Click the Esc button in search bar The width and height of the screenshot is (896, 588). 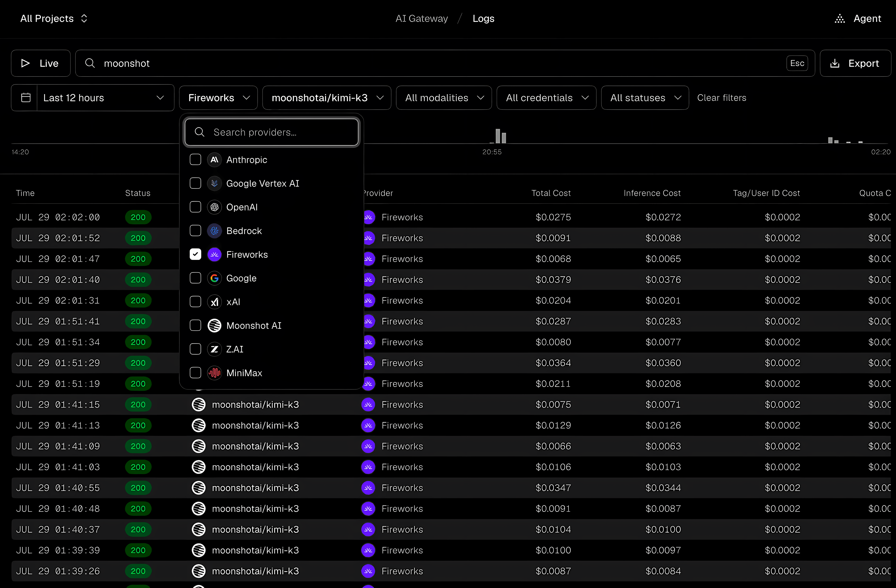[x=797, y=63]
